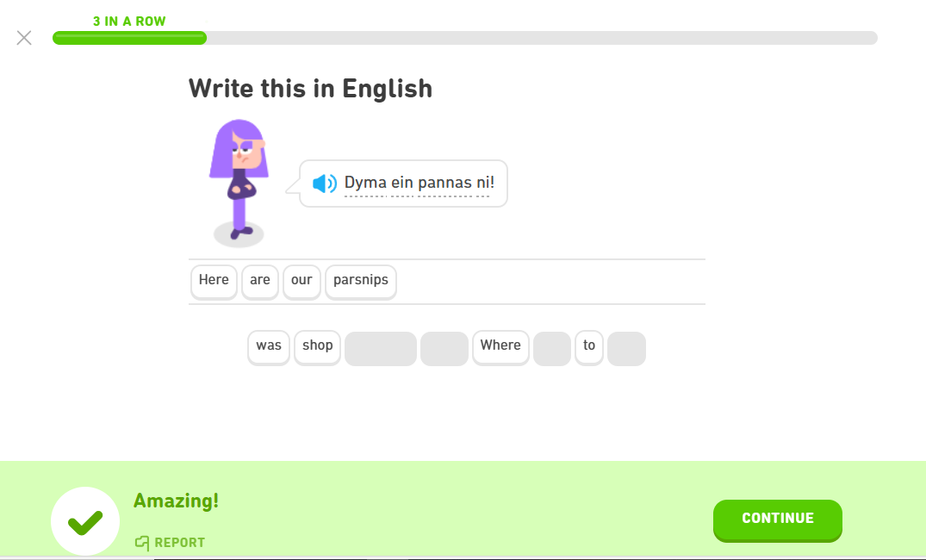
Task: Click the CONTINUE button
Action: (x=777, y=520)
